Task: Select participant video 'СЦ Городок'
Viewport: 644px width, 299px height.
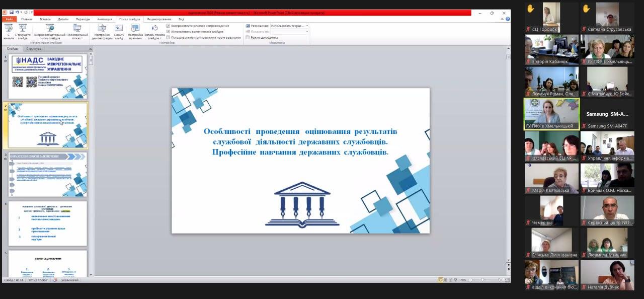Action: pyautogui.click(x=551, y=17)
